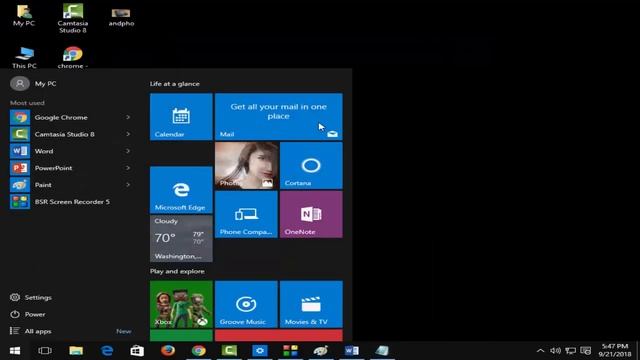Open the Movies & TV tile
This screenshot has width=640, height=360.
pos(311,304)
